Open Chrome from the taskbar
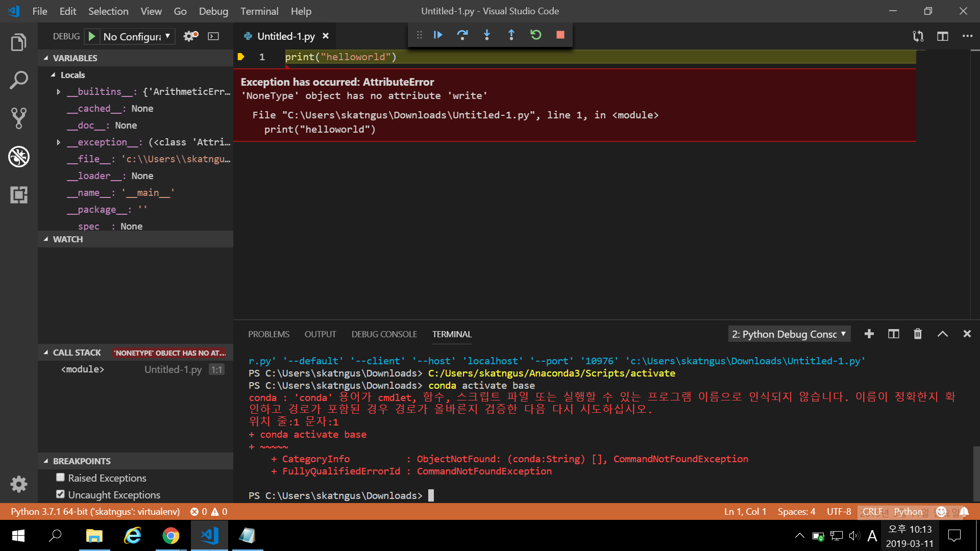 tap(170, 536)
